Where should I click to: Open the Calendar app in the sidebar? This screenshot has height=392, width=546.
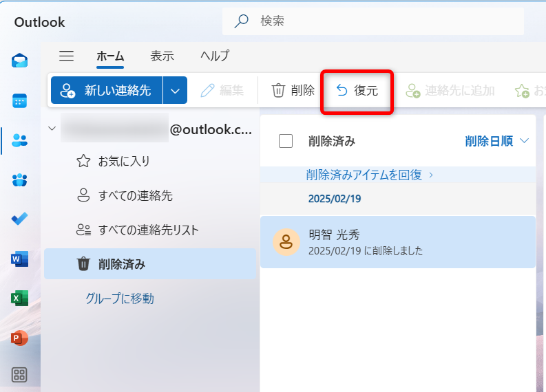pos(19,101)
